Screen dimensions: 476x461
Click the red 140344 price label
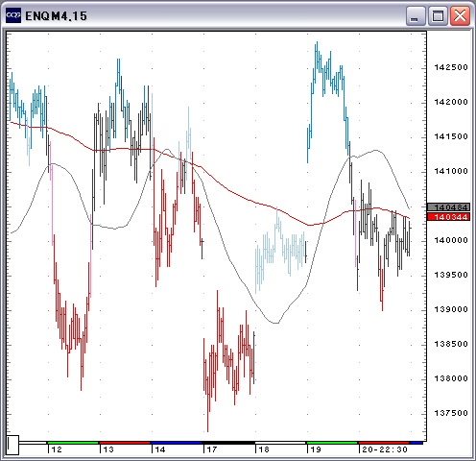pyautogui.click(x=448, y=217)
